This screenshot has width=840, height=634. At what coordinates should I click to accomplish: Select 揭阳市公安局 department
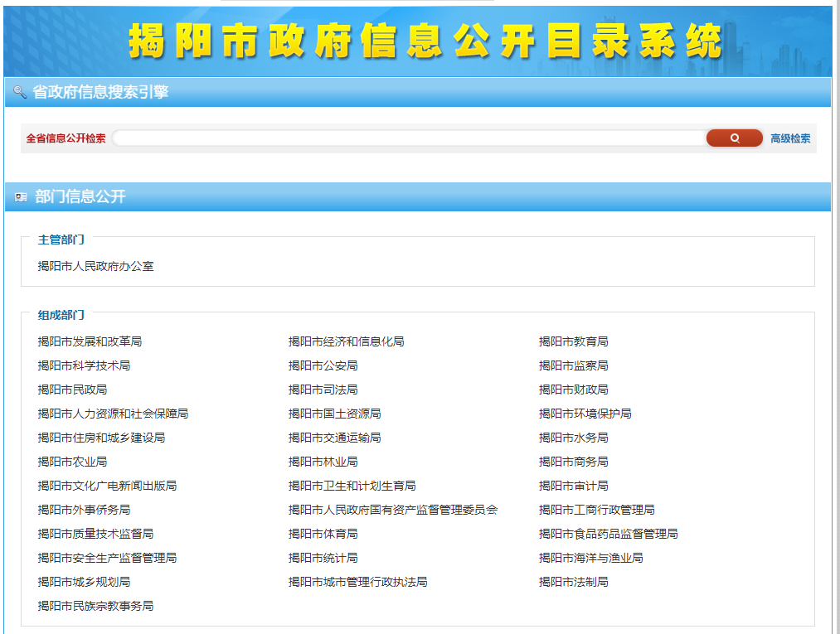click(x=323, y=365)
